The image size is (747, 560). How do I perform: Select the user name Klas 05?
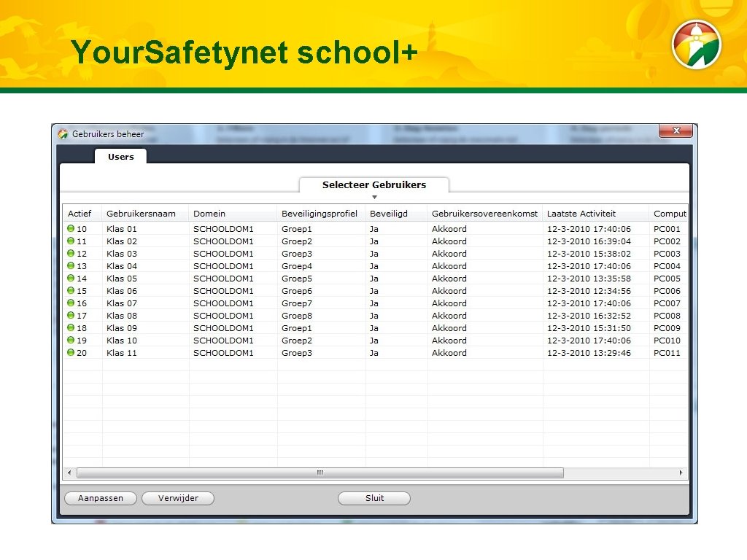(122, 279)
